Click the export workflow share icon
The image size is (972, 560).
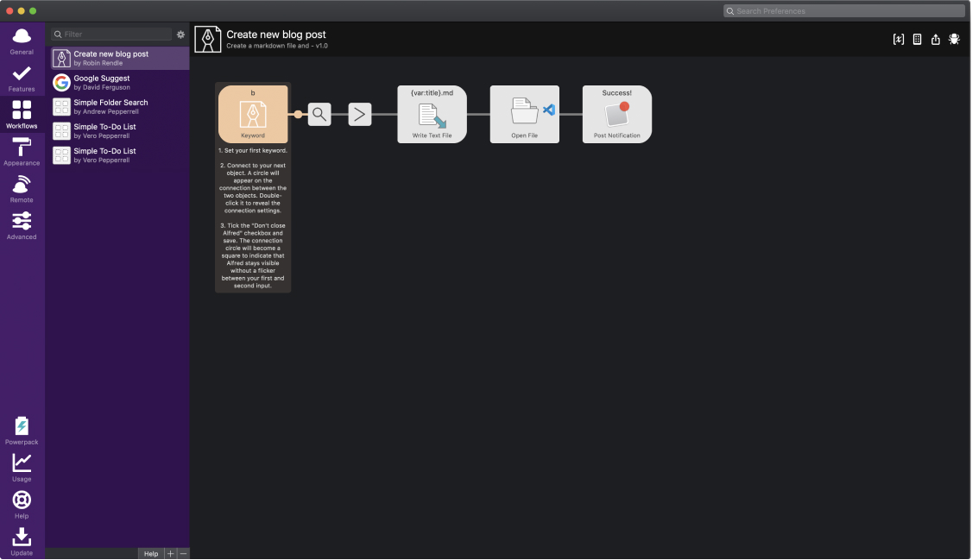coord(936,40)
